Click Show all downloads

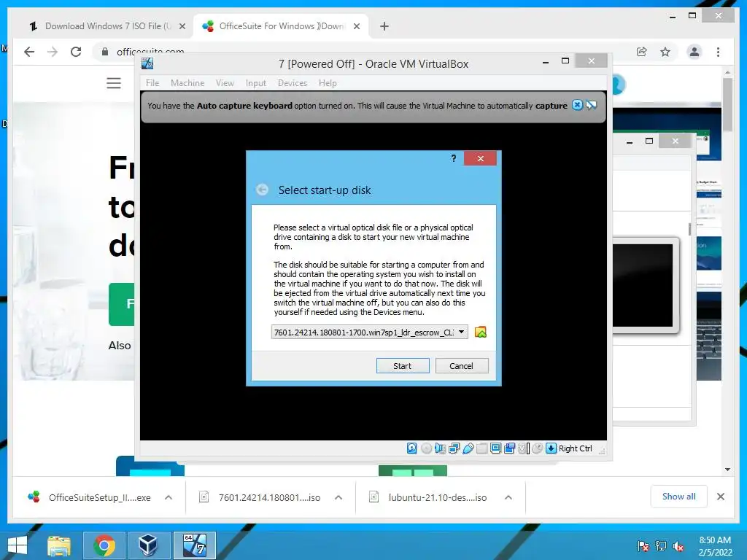pyautogui.click(x=679, y=497)
